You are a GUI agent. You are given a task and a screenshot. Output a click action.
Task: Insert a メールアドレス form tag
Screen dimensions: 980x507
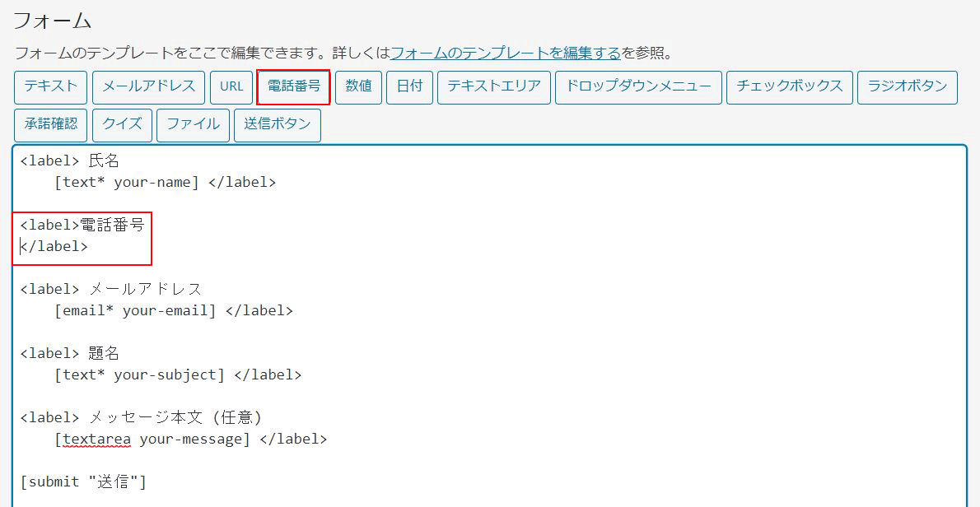tap(149, 87)
